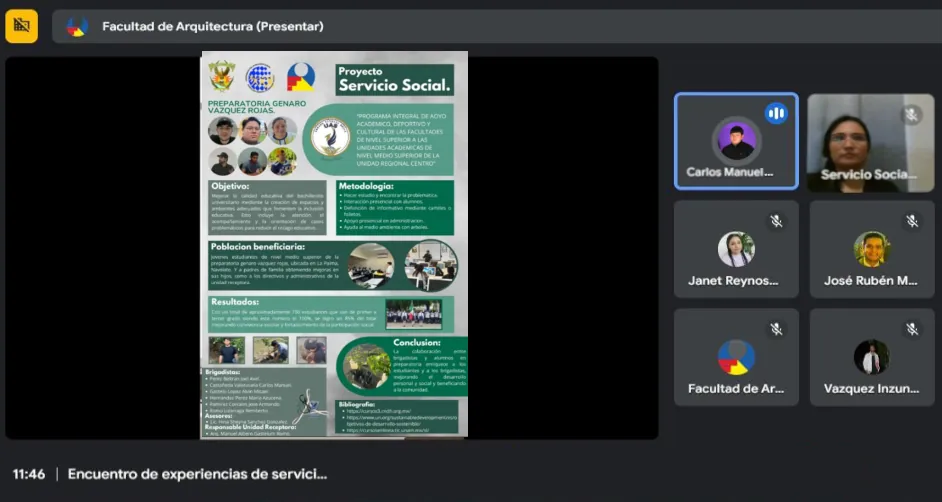The height and width of the screenshot is (502, 942).
Task: Click the student group photo in Resultados
Action: 413,315
